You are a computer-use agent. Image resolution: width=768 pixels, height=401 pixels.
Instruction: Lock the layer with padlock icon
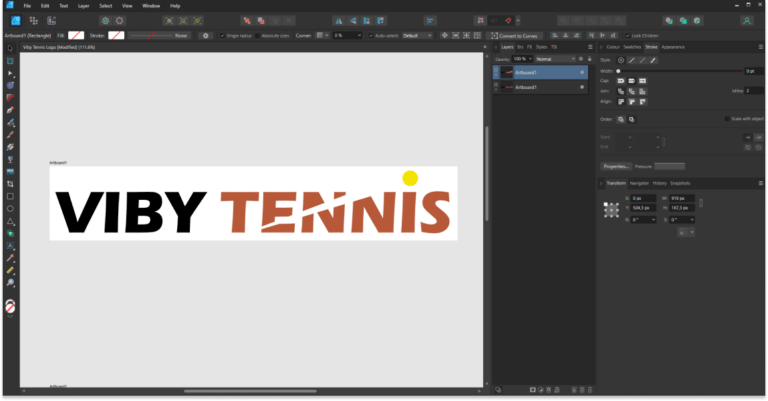coord(590,59)
